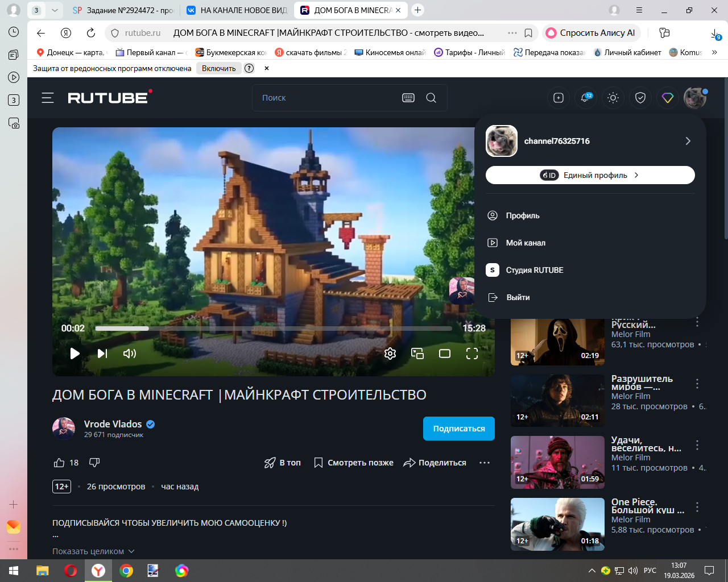
Task: Open the 'Киносемья онлайн' bookmark
Action: pos(390,52)
